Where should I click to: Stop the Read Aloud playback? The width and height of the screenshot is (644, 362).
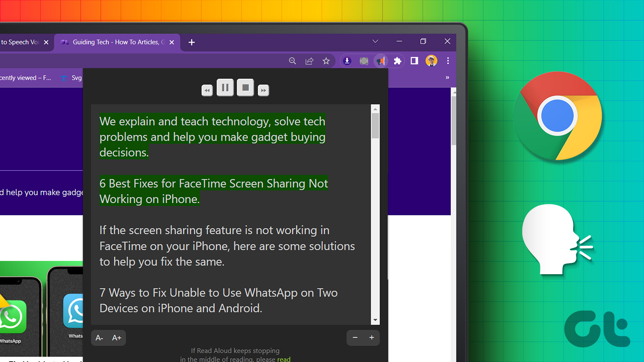pos(246,88)
